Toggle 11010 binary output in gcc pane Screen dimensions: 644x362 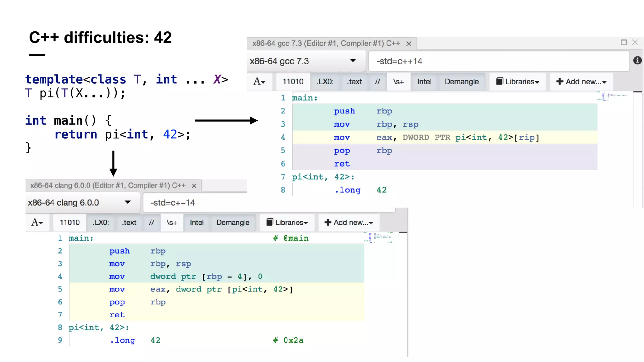point(293,82)
